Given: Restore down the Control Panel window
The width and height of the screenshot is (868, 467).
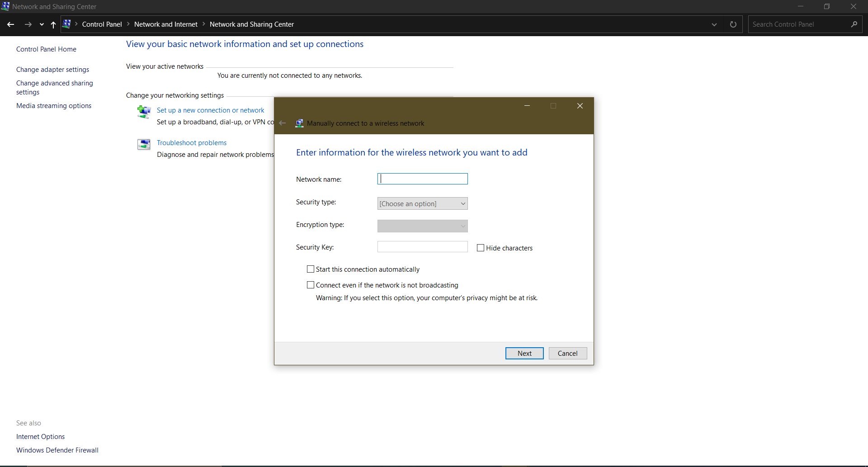Looking at the screenshot, I should coord(827,6).
